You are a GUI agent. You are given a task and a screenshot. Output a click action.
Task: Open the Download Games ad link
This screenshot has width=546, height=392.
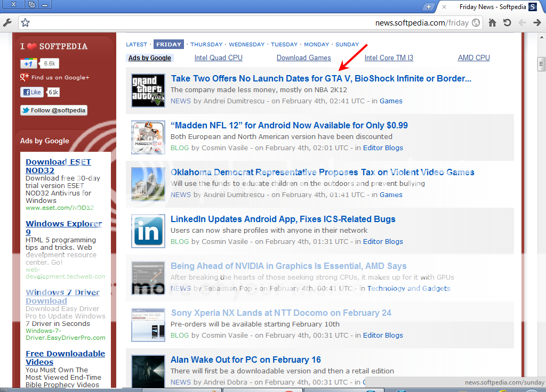click(x=303, y=58)
